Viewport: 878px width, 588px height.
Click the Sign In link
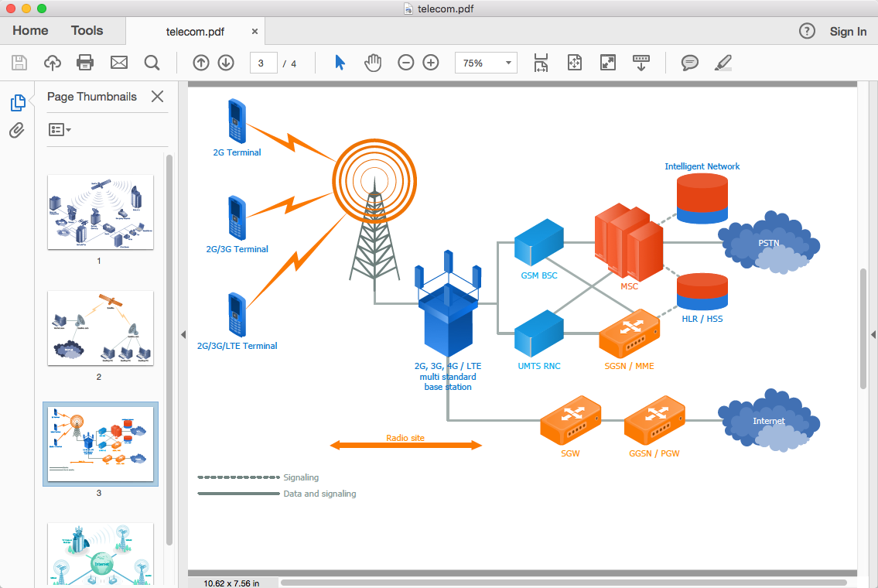848,32
